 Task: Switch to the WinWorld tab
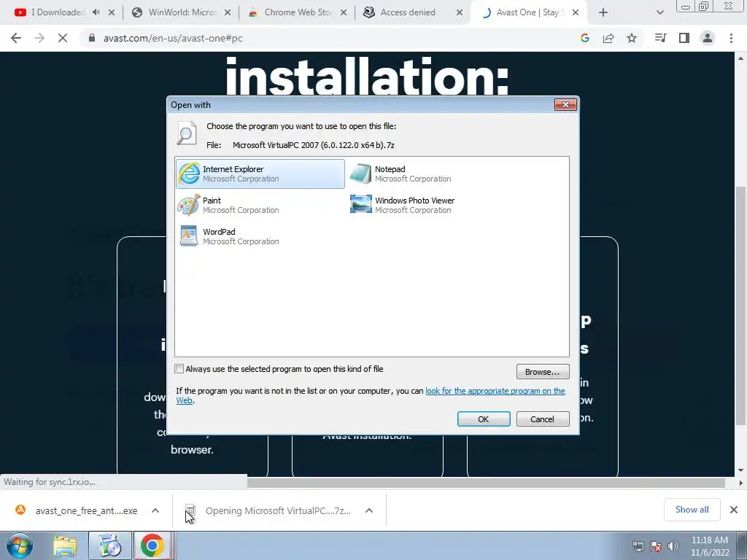coord(181,12)
